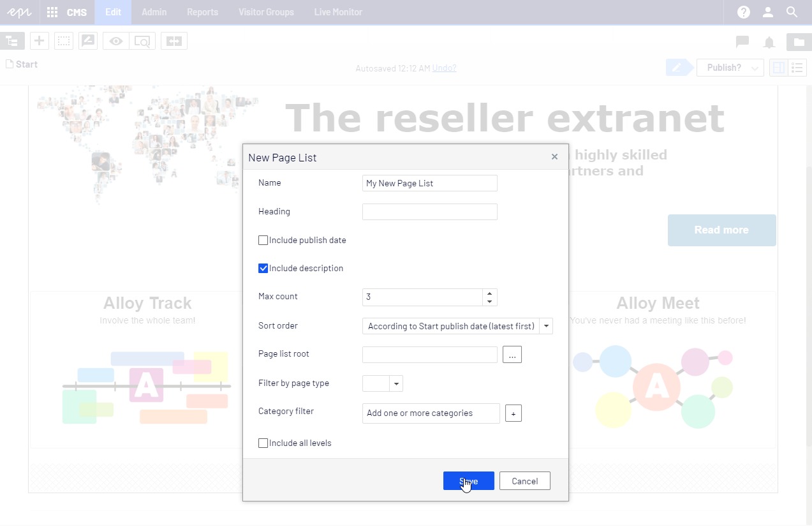Expand the Sort order dropdown
The image size is (812, 527).
[x=546, y=326]
